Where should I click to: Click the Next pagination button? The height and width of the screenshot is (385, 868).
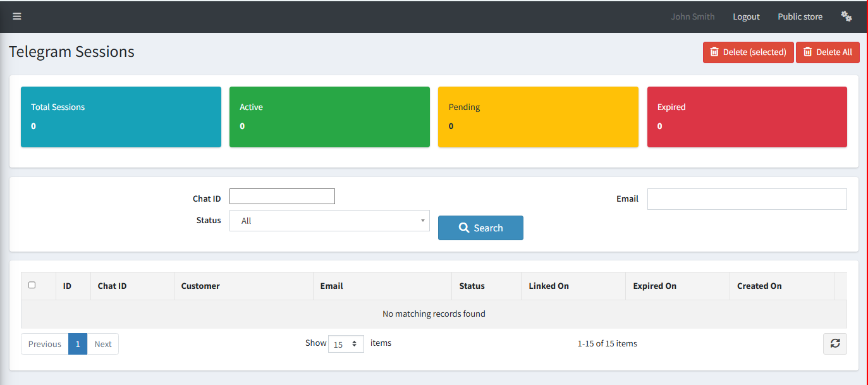point(103,344)
